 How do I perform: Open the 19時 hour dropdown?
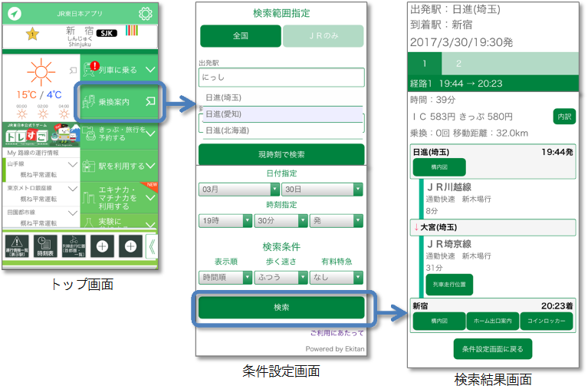click(225, 221)
